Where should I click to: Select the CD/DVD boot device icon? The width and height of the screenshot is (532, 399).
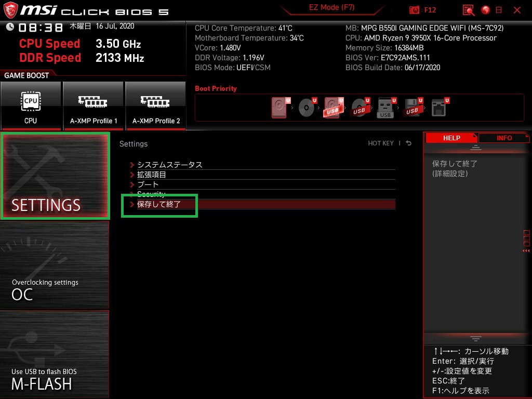[308, 108]
